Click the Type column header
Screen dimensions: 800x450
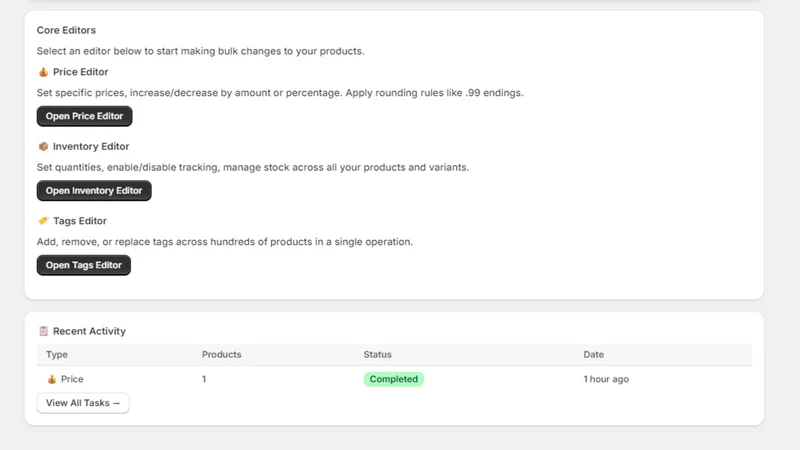click(x=57, y=355)
